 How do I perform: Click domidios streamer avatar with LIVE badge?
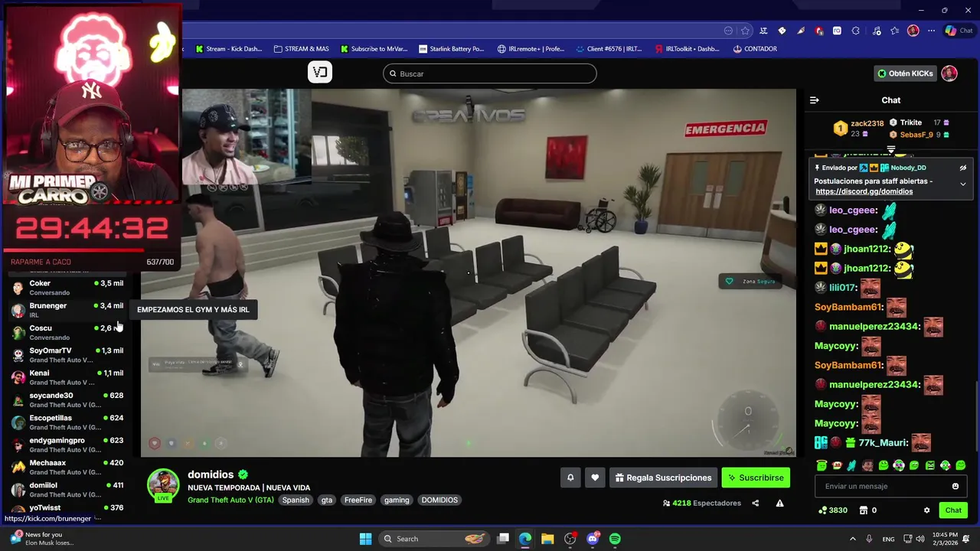coord(163,485)
